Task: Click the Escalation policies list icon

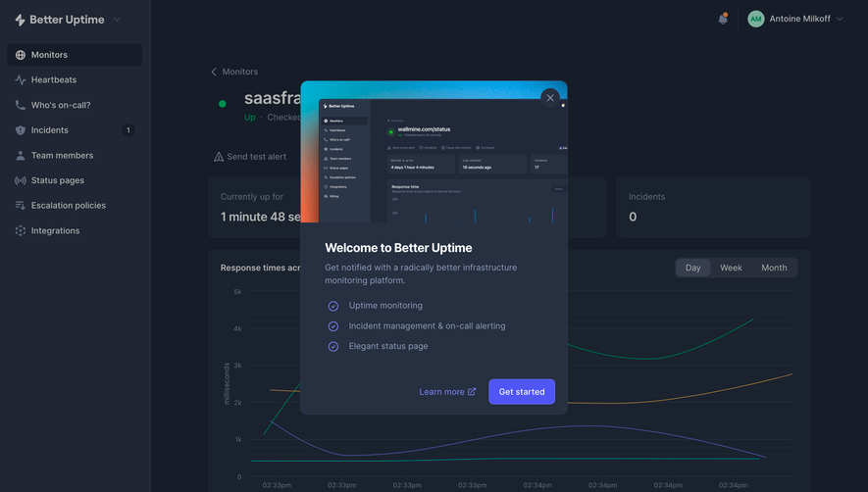Action: click(21, 205)
